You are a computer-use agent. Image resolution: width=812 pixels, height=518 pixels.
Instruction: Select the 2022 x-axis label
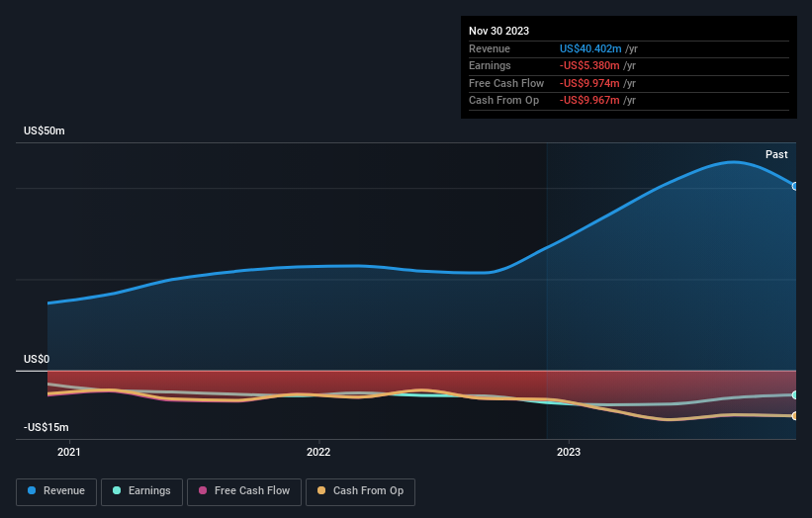(318, 452)
